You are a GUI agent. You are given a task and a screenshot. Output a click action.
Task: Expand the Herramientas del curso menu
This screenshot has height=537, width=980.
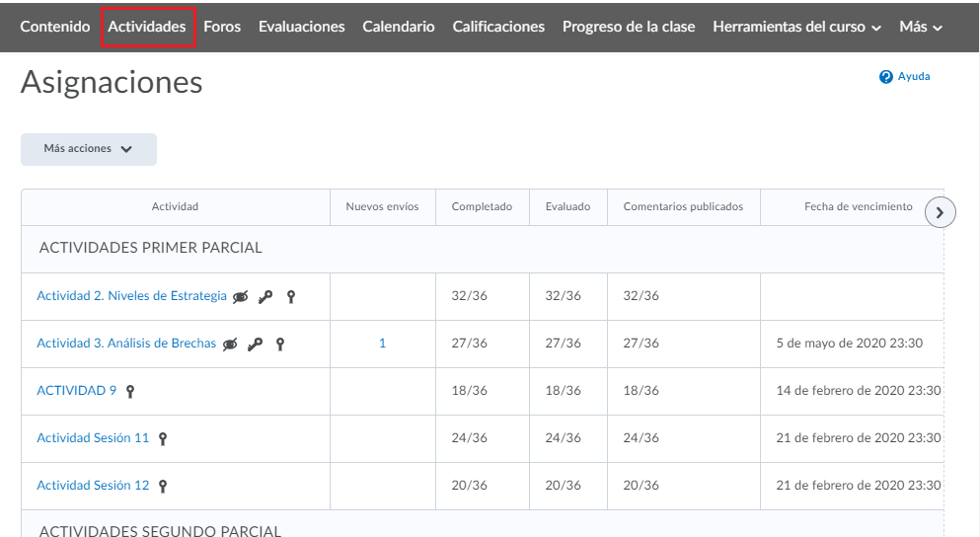[796, 27]
